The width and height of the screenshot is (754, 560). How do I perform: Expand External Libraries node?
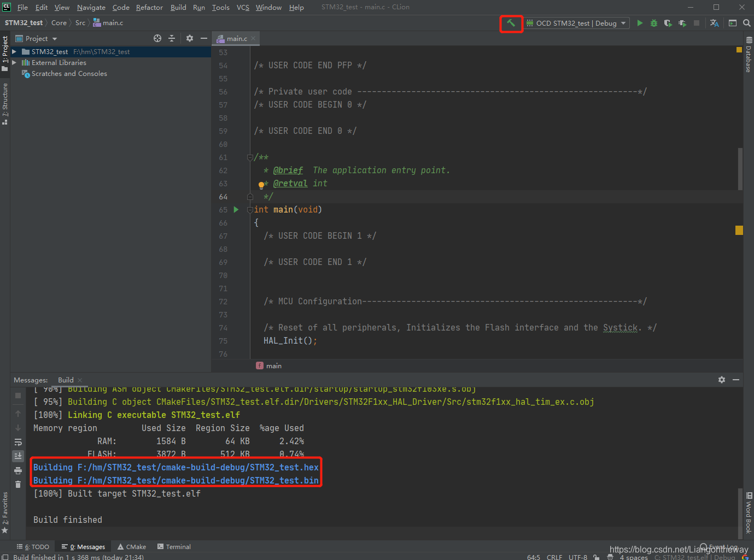tap(14, 63)
